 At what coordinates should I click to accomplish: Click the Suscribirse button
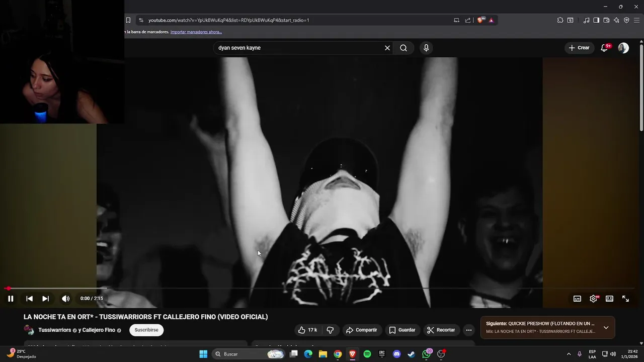click(146, 330)
